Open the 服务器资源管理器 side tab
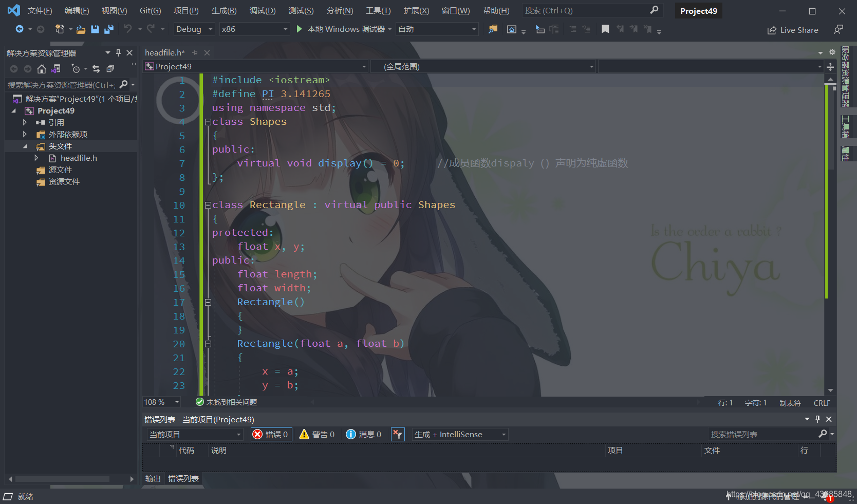 click(845, 76)
